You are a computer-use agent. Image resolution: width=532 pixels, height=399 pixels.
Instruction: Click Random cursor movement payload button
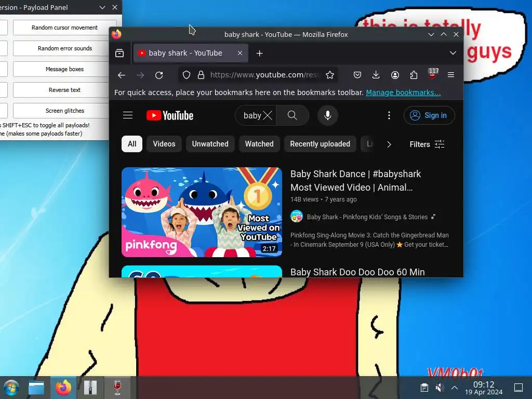click(x=64, y=28)
